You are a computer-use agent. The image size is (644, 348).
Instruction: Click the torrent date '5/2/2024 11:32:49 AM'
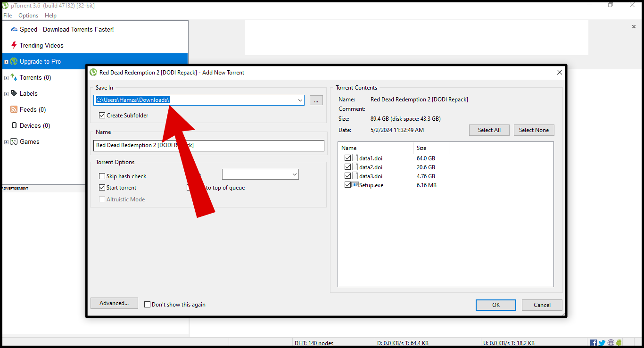click(x=397, y=130)
